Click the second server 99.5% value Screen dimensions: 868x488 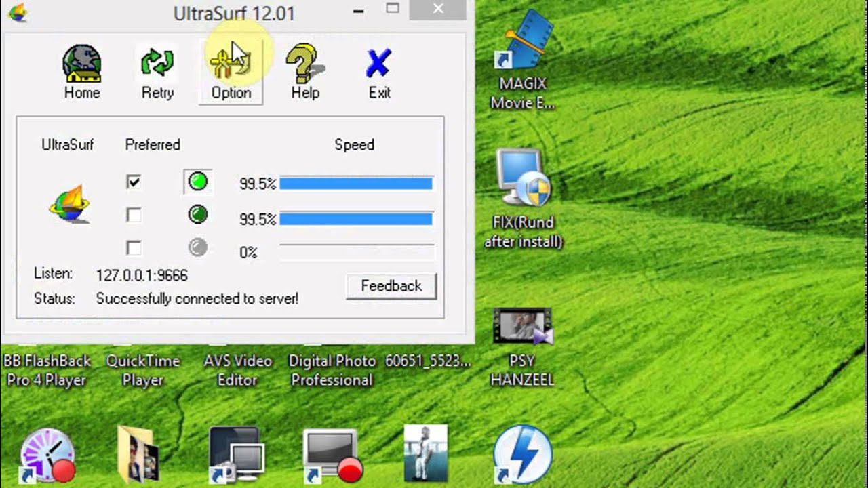pyautogui.click(x=258, y=219)
